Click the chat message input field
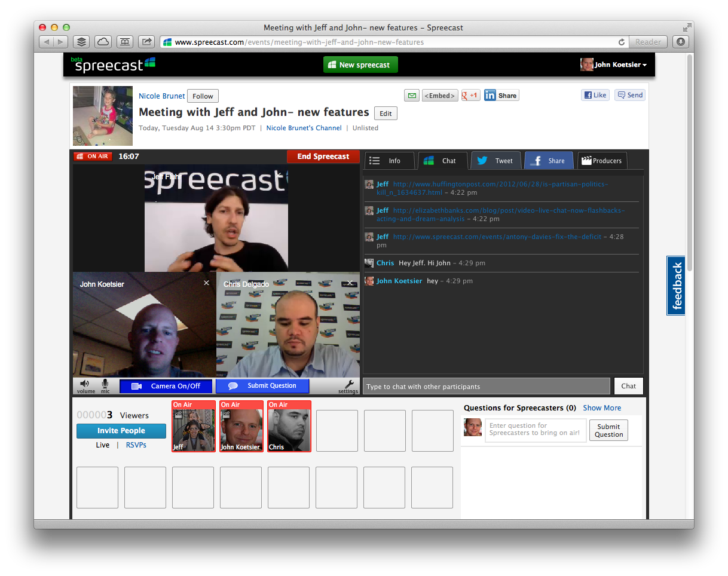 tap(487, 386)
